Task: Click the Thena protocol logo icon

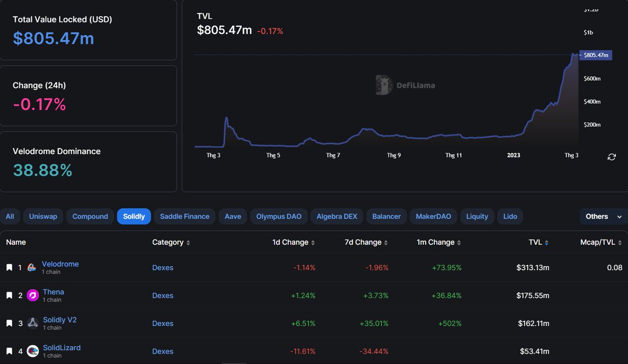Action: tap(32, 295)
